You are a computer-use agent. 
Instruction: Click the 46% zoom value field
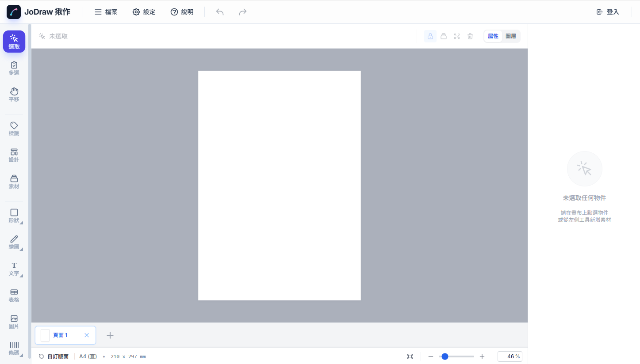510,356
